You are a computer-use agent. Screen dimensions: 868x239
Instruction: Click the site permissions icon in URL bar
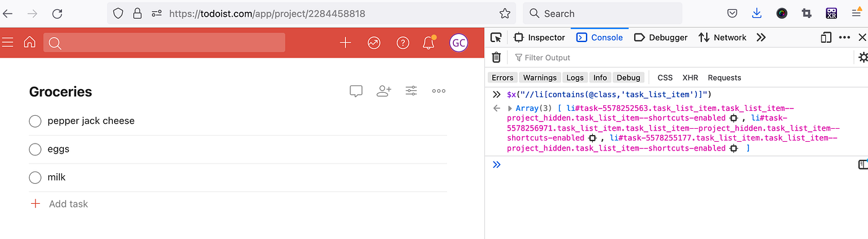(x=157, y=13)
